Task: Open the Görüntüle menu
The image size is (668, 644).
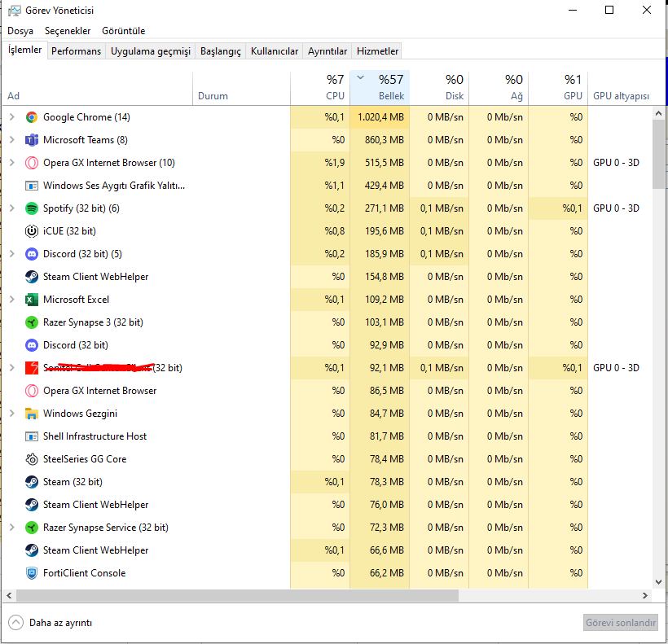Action: click(124, 31)
